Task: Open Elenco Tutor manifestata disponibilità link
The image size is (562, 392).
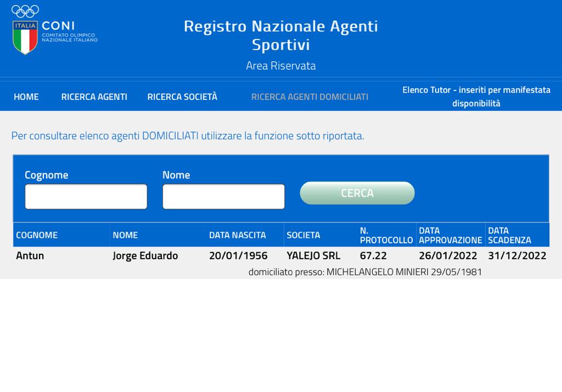Action: [476, 96]
